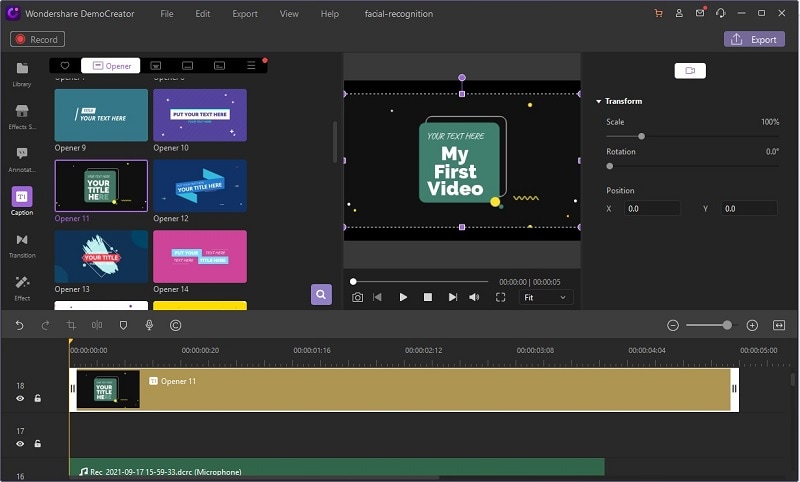Open the Help menu
The image size is (800, 482).
(330, 14)
